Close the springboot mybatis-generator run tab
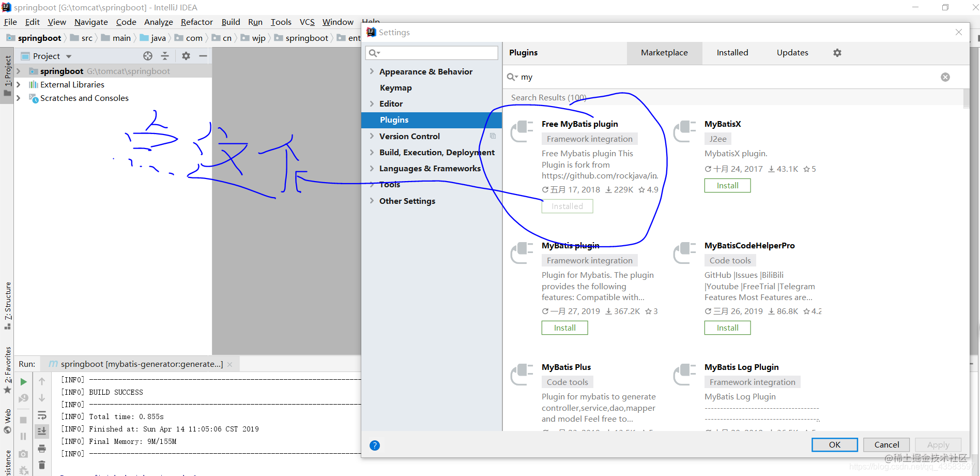The width and height of the screenshot is (980, 476). (x=229, y=364)
